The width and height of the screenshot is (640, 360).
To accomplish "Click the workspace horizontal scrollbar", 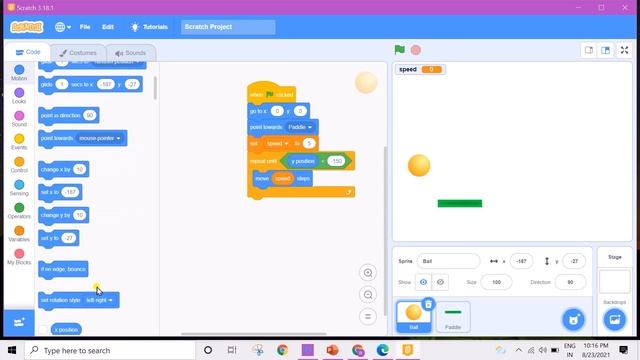I will tap(253, 334).
